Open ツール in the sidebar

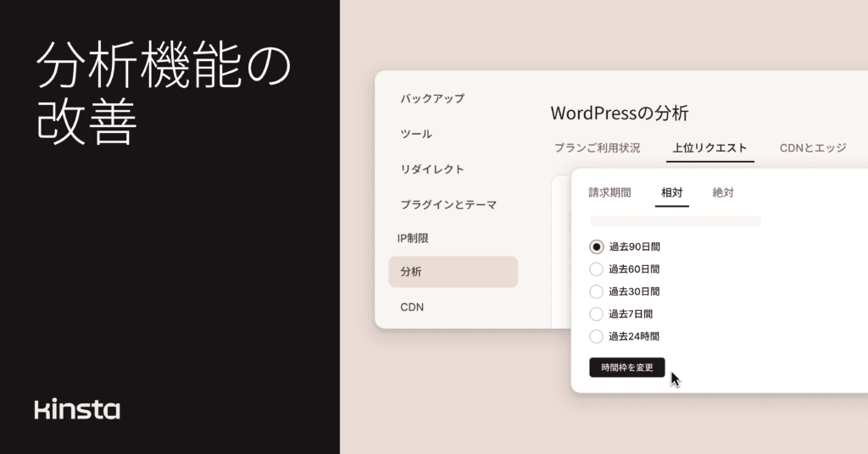coord(416,134)
